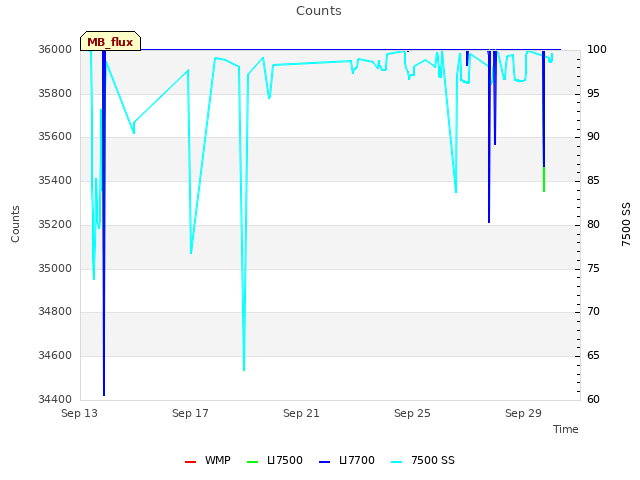This screenshot has height=480, width=640.
Task: Click the red WMP legend swatch
Action: 190,462
